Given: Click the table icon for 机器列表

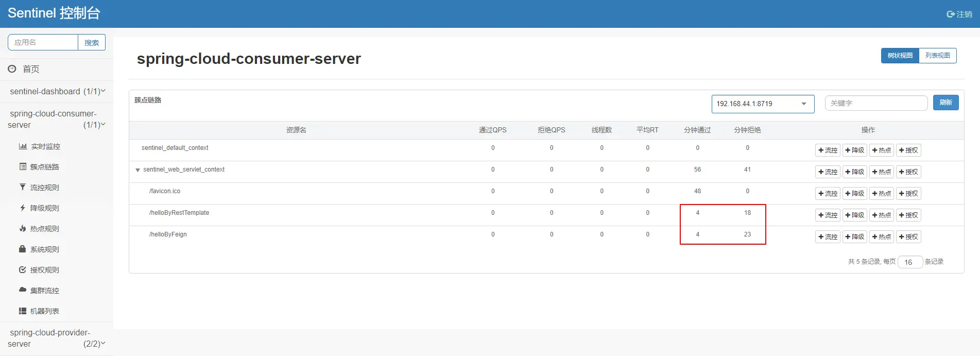Looking at the screenshot, I should [x=23, y=311].
